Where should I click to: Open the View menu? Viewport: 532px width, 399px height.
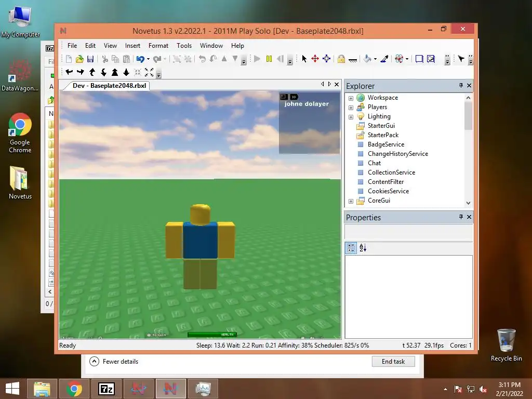110,46
